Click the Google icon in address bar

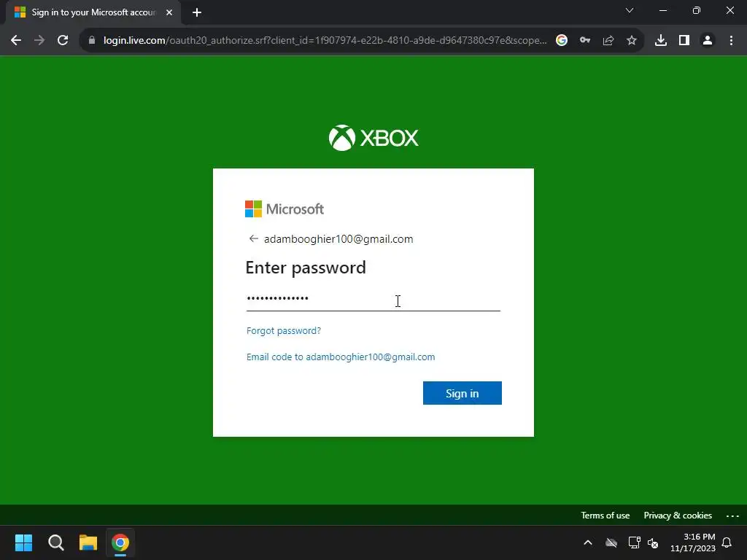(x=562, y=41)
